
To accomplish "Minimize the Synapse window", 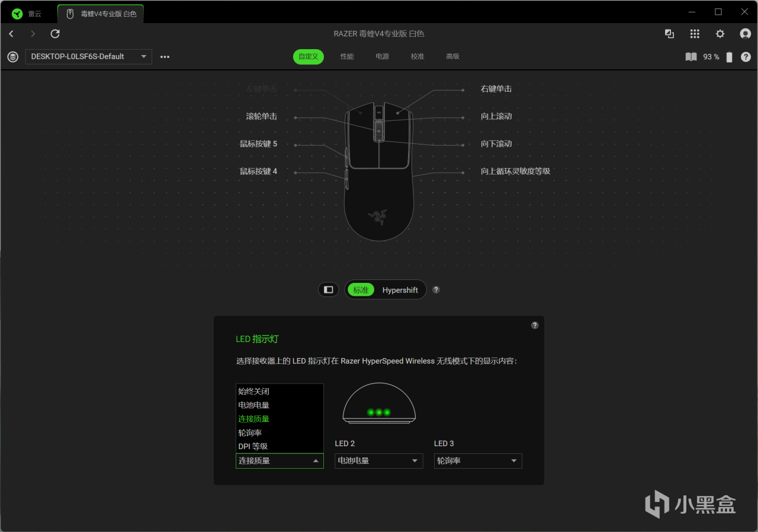I will pos(692,12).
